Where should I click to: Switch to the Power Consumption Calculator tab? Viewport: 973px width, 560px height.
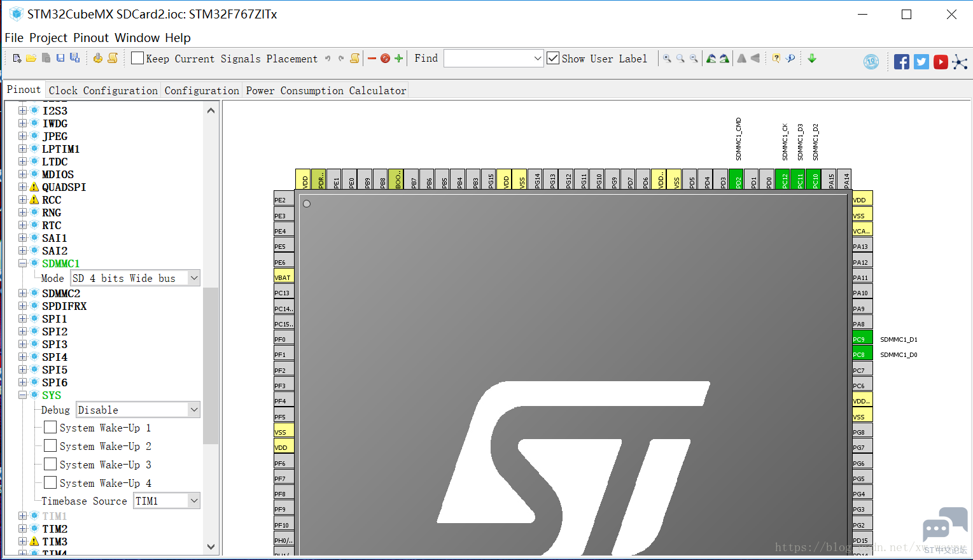tap(326, 90)
